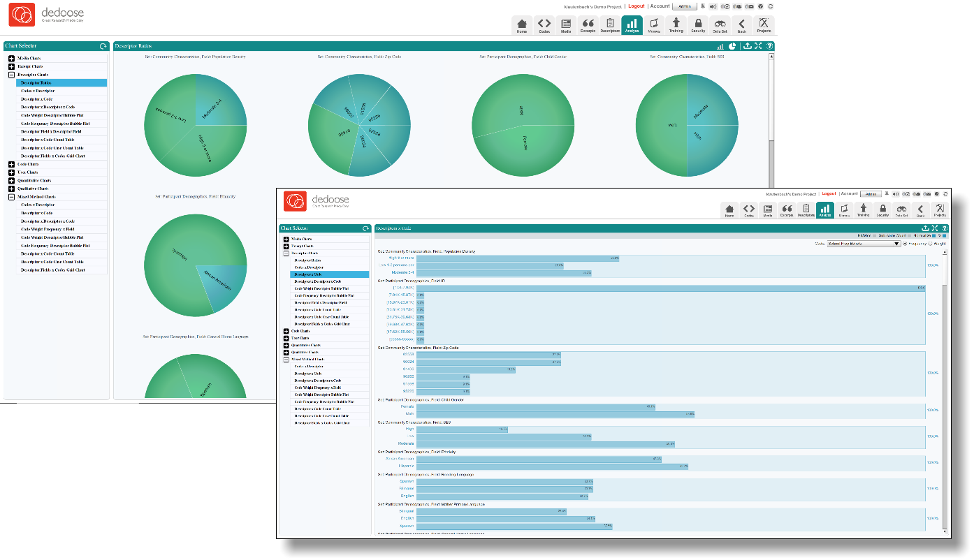974x560 pixels.
Task: Export the chart from the Descriptor Ratios panel header
Action: click(748, 46)
